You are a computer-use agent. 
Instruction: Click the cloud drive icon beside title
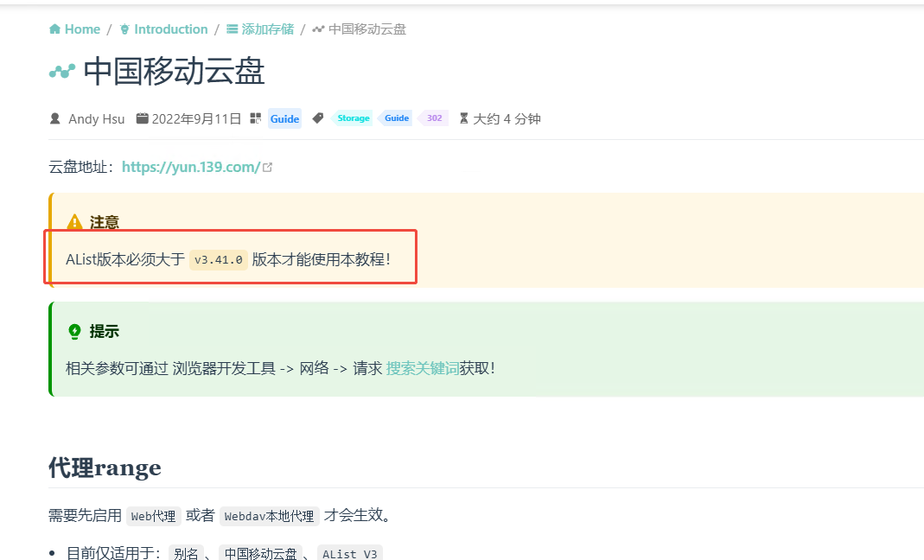pyautogui.click(x=62, y=72)
